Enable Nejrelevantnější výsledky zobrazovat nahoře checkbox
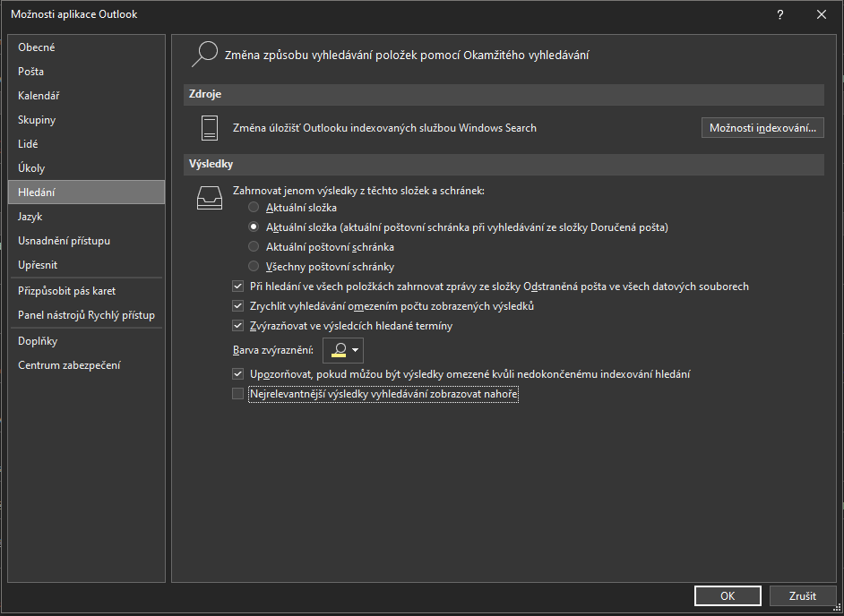844x616 pixels. tap(238, 394)
